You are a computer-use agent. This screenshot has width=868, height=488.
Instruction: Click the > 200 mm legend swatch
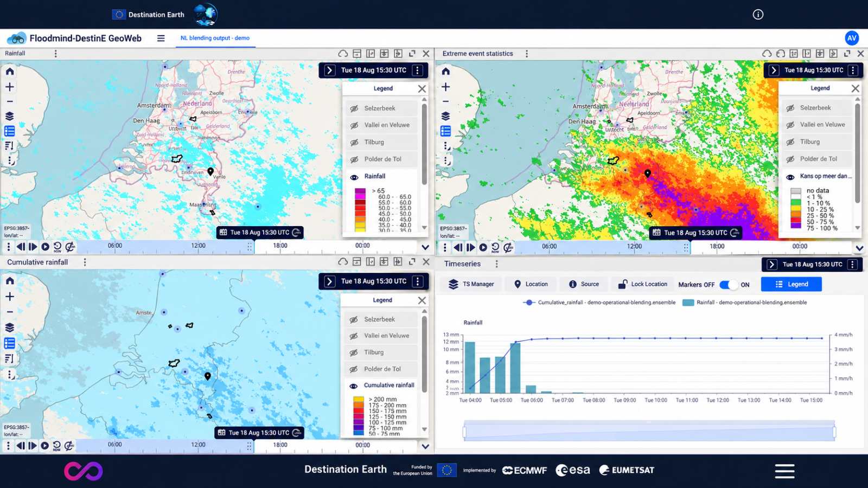pyautogui.click(x=359, y=400)
